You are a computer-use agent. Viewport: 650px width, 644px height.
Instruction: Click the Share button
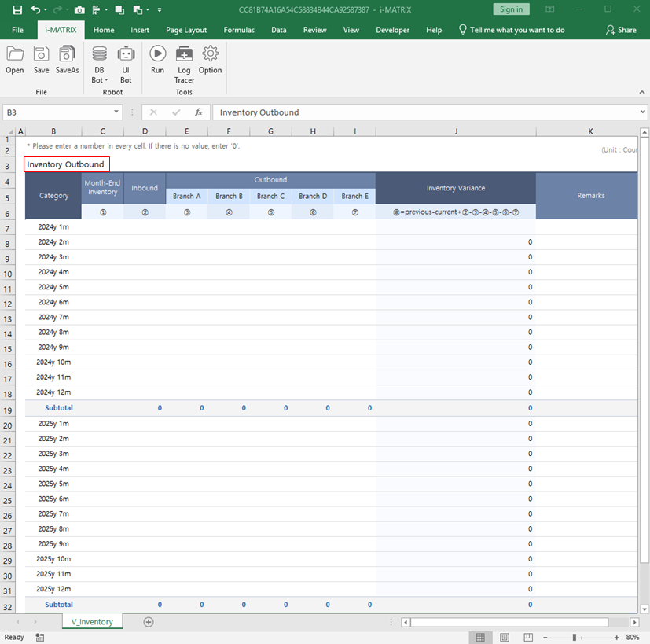tap(621, 30)
